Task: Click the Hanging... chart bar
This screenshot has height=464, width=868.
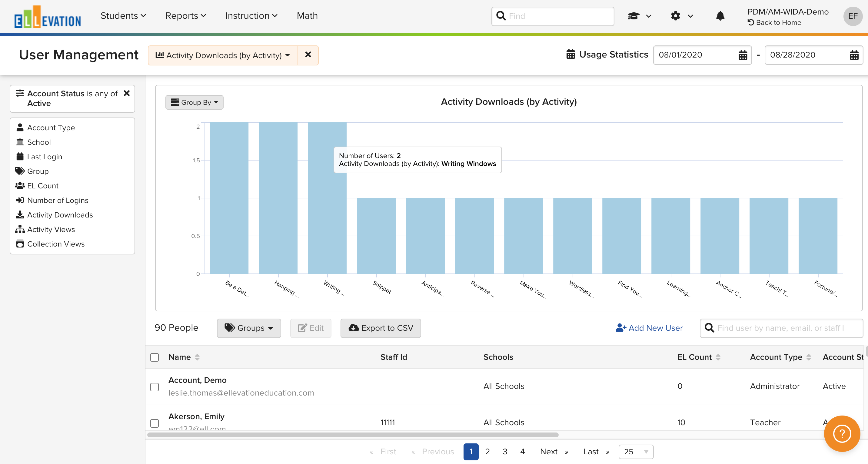Action: pos(278,198)
